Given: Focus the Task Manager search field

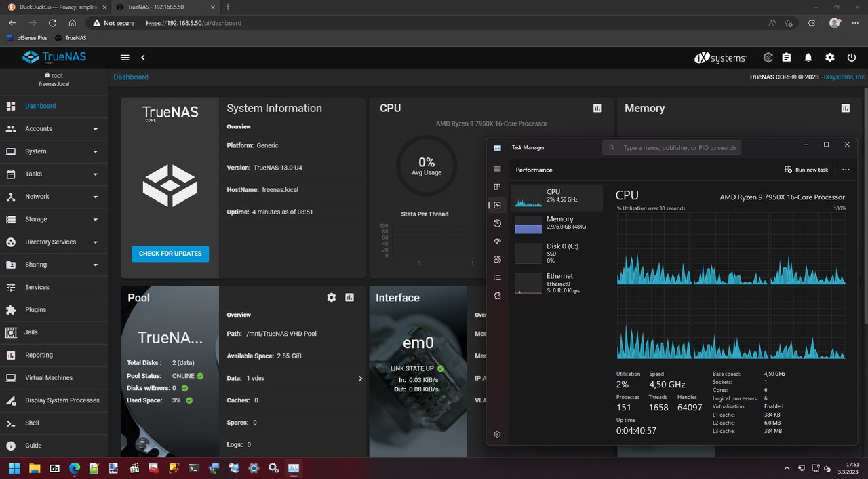Looking at the screenshot, I should coord(671,147).
